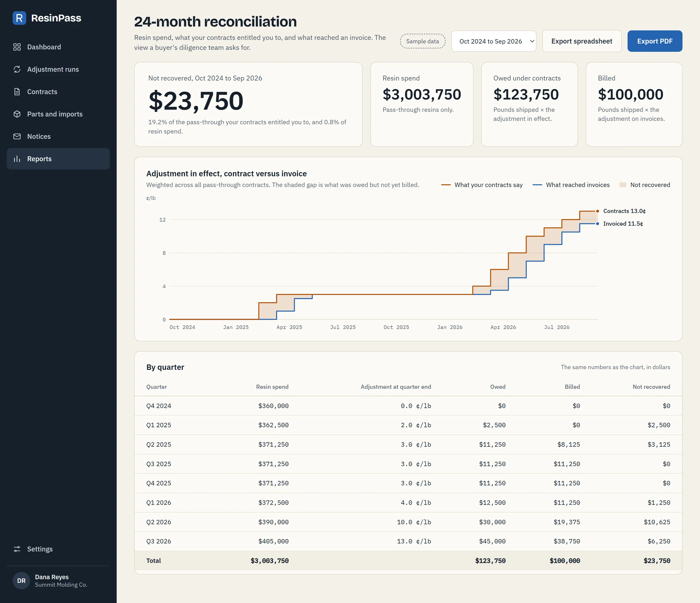Click the Dashboard grid icon
This screenshot has width=700, height=603.
point(17,47)
